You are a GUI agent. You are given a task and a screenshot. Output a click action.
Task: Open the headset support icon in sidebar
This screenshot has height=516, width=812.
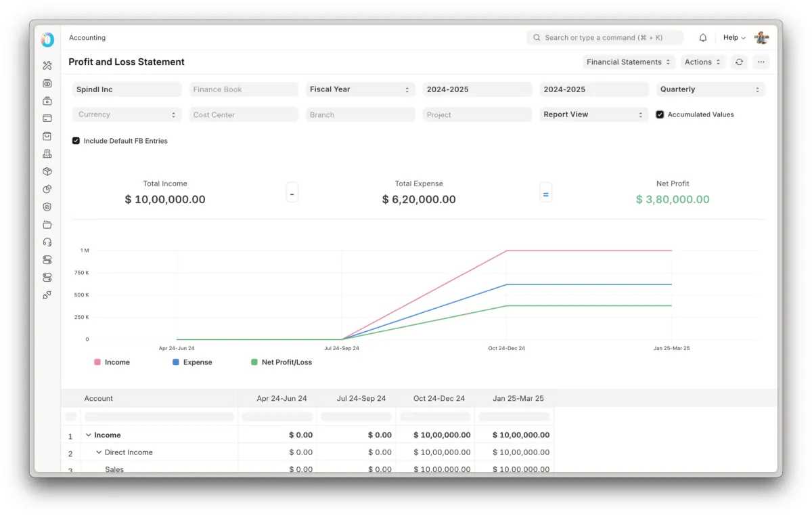[47, 242]
